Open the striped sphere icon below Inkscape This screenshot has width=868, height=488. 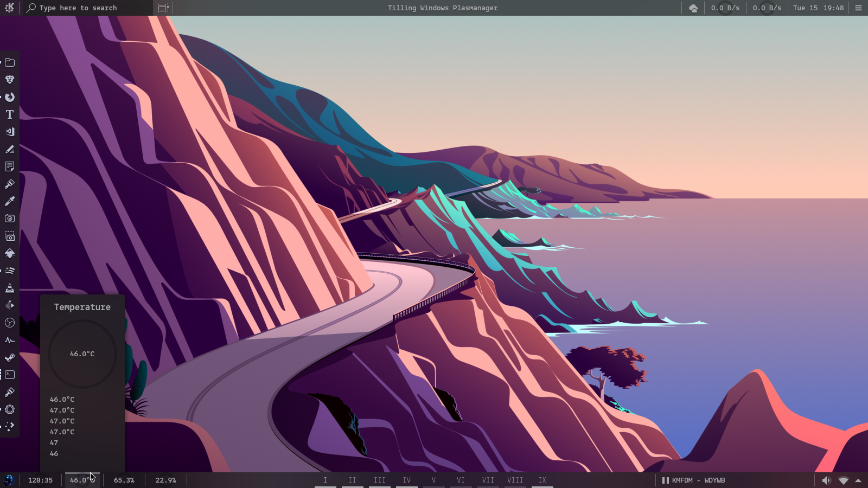(x=10, y=271)
